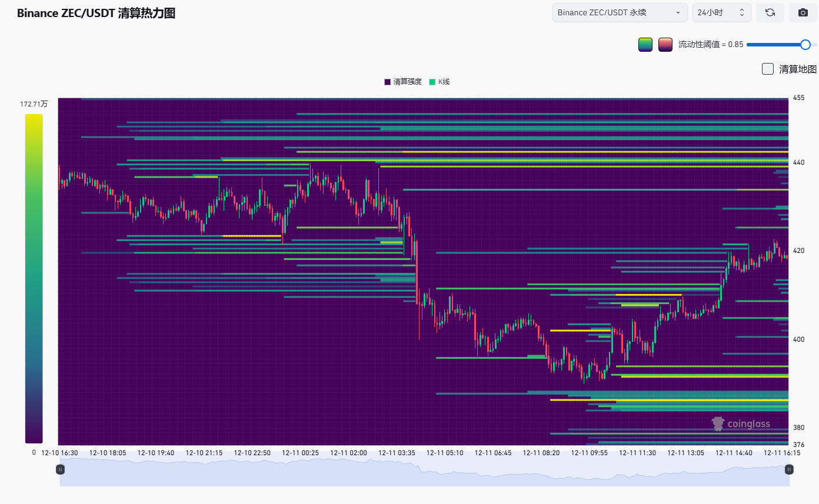The height and width of the screenshot is (504, 819).
Task: Click the 12-11 09:55 time axis label
Action: click(590, 453)
